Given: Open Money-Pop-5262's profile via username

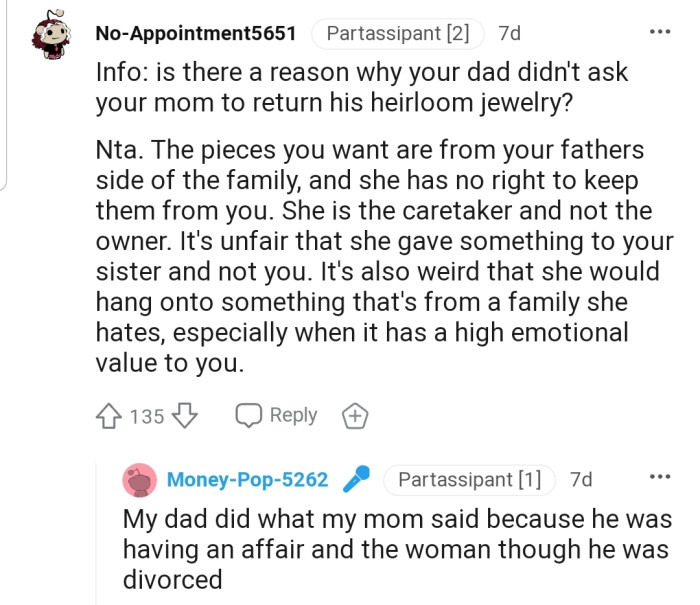Looking at the screenshot, I should pos(247,480).
